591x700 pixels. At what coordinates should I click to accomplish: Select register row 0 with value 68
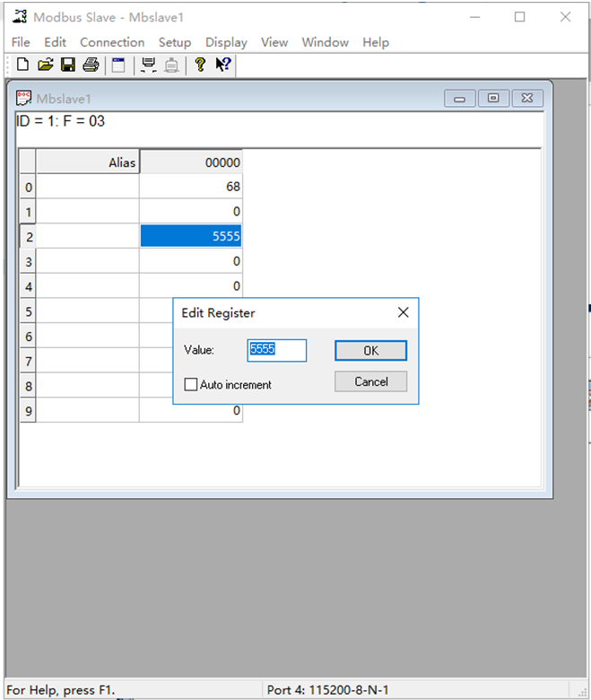(x=190, y=187)
